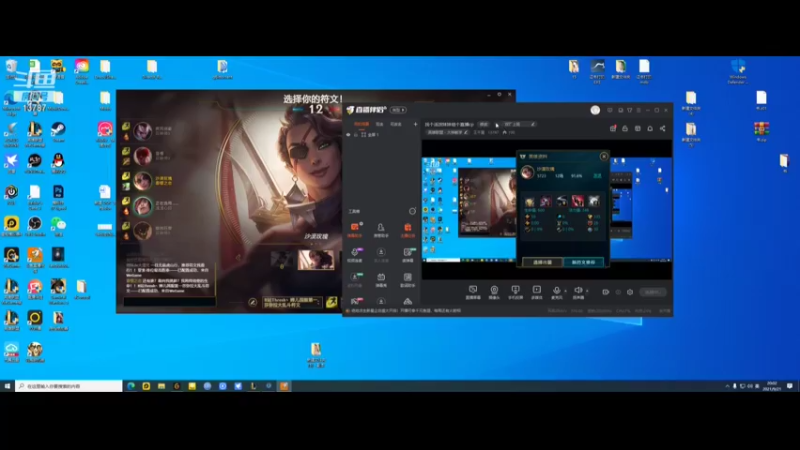Open the Recycle Bin on the desktop
Screen dimensions: 800x450
[x=11, y=66]
